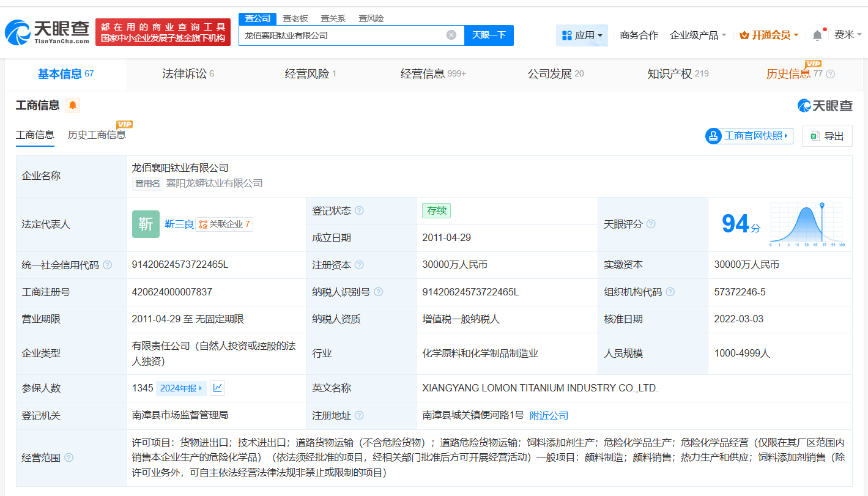Open the 参保人数 trend chart icon
This screenshot has width=868, height=496.
pyautogui.click(x=217, y=388)
